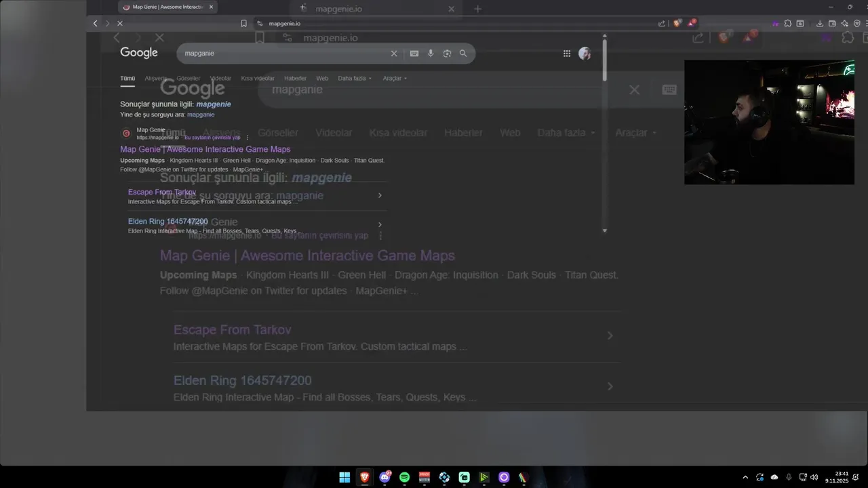This screenshot has width=868, height=488.
Task: Go back using the browser back arrow
Action: click(95, 24)
